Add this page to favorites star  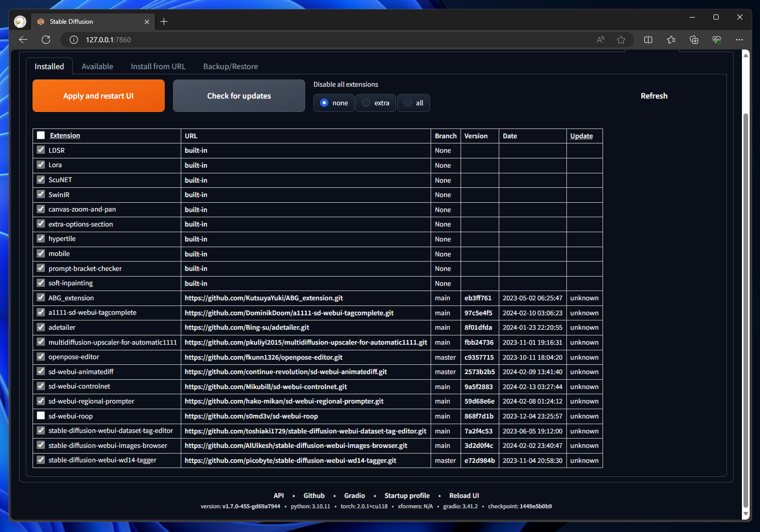[621, 40]
